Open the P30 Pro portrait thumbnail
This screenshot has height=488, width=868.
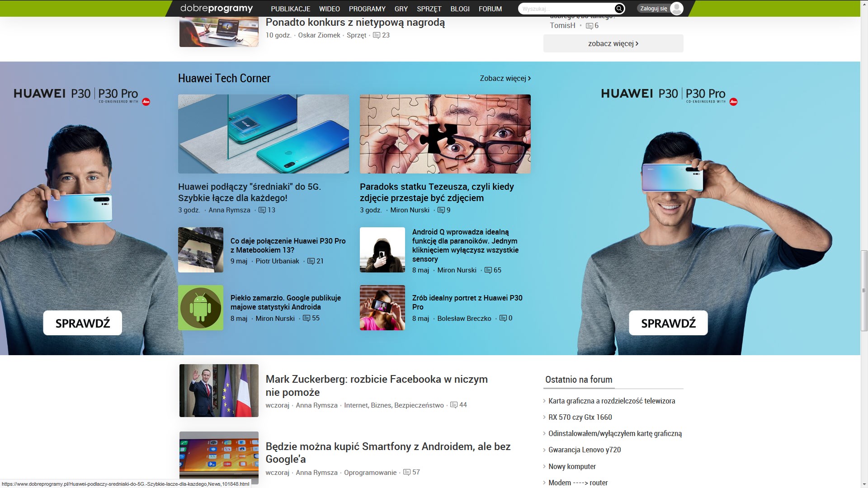coord(382,308)
